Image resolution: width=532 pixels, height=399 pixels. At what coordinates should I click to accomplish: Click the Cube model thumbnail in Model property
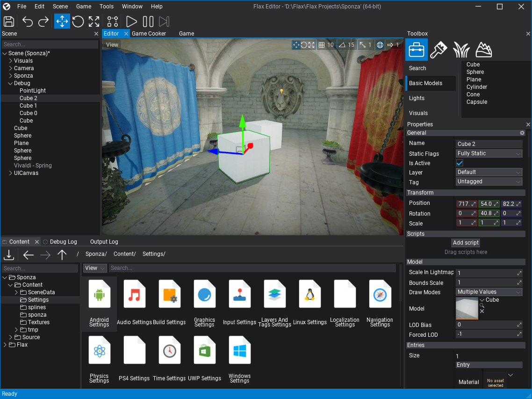point(466,308)
